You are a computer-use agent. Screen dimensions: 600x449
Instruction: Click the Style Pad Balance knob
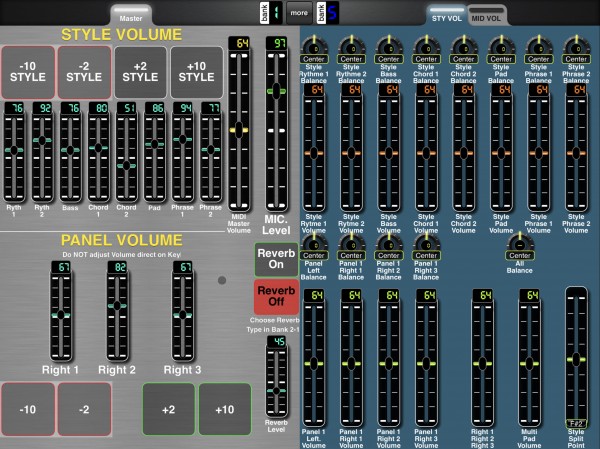pyautogui.click(x=501, y=46)
